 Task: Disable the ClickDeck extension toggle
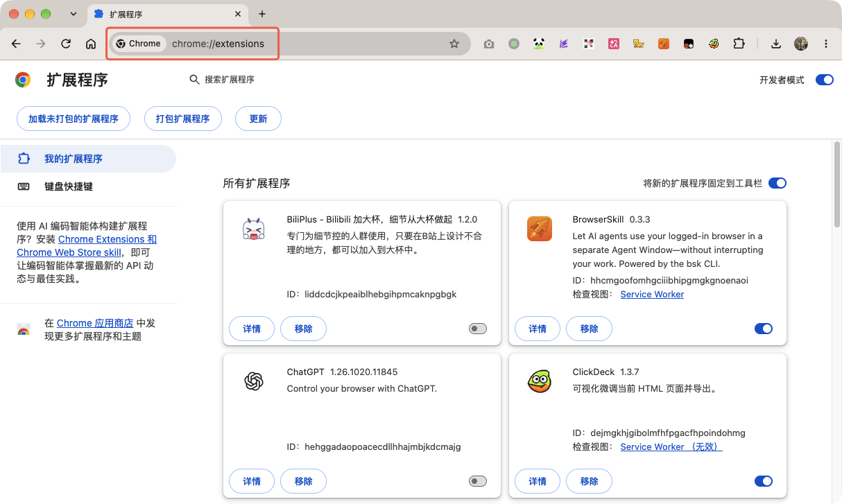click(764, 481)
